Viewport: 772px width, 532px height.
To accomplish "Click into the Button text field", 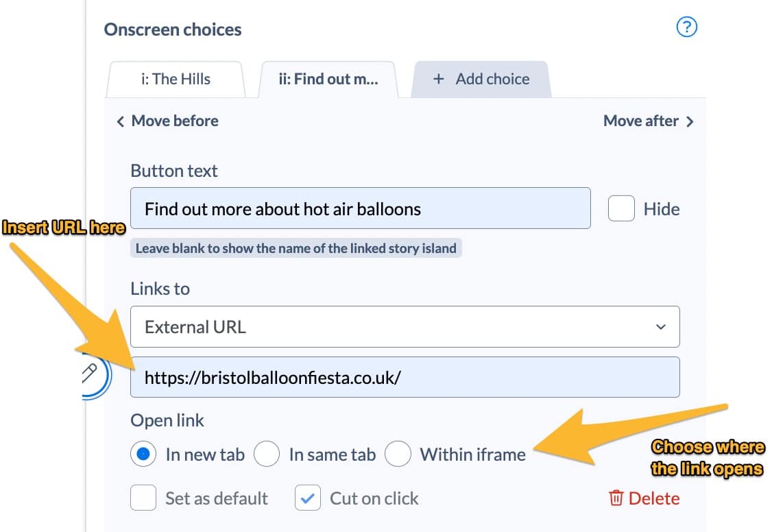I will click(361, 208).
